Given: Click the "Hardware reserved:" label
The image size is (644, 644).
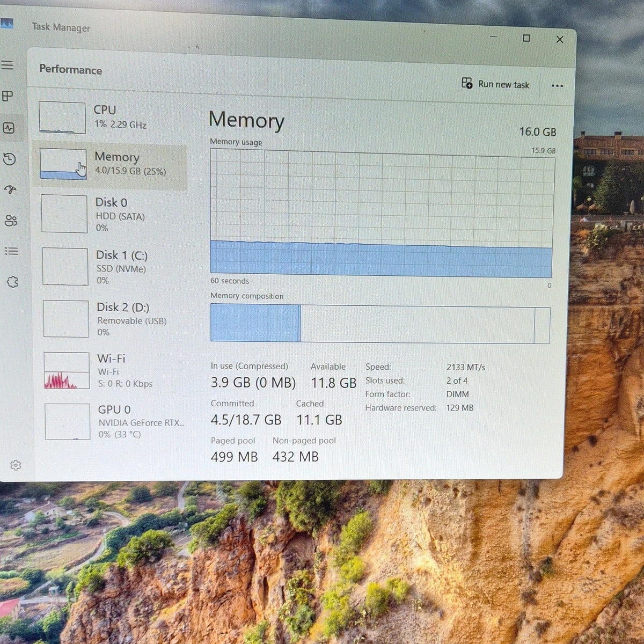Looking at the screenshot, I should (401, 408).
